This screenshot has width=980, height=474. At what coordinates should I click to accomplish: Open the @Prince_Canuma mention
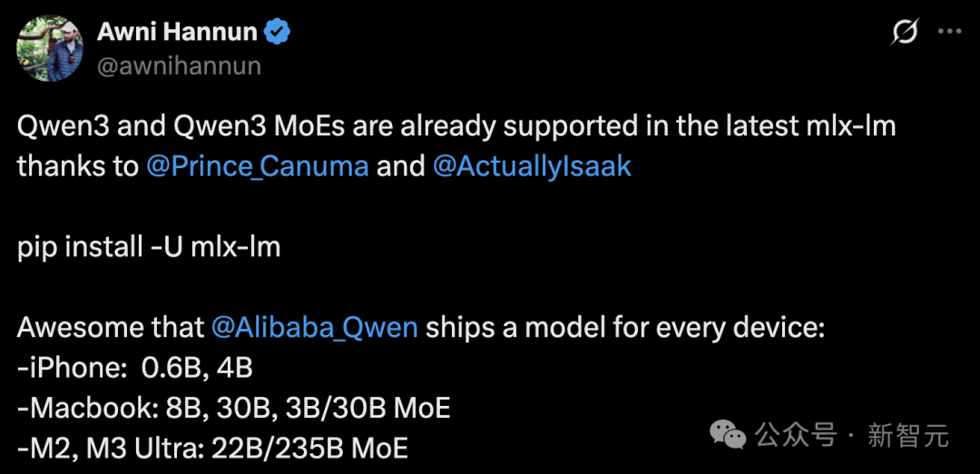(x=258, y=167)
